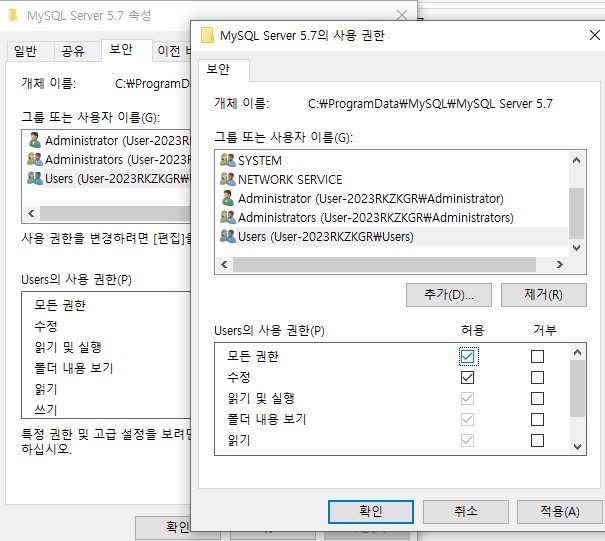
Task: Toggle Allow checkbox for 폴더 내용 보기
Action: point(467,419)
